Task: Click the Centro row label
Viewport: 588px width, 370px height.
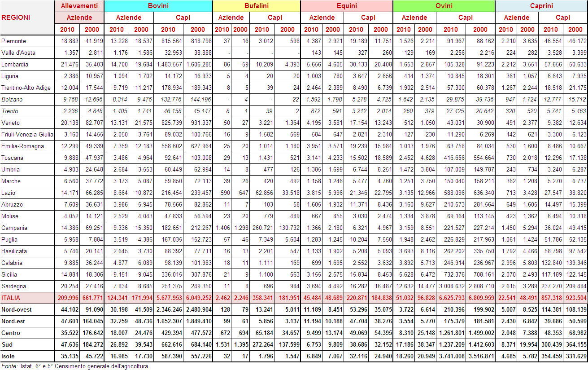Action: [11, 333]
